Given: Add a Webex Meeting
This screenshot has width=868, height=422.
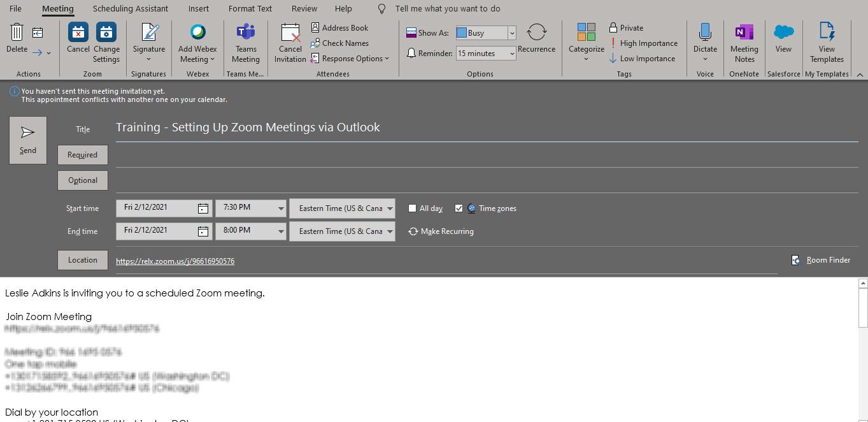Looking at the screenshot, I should point(197,43).
